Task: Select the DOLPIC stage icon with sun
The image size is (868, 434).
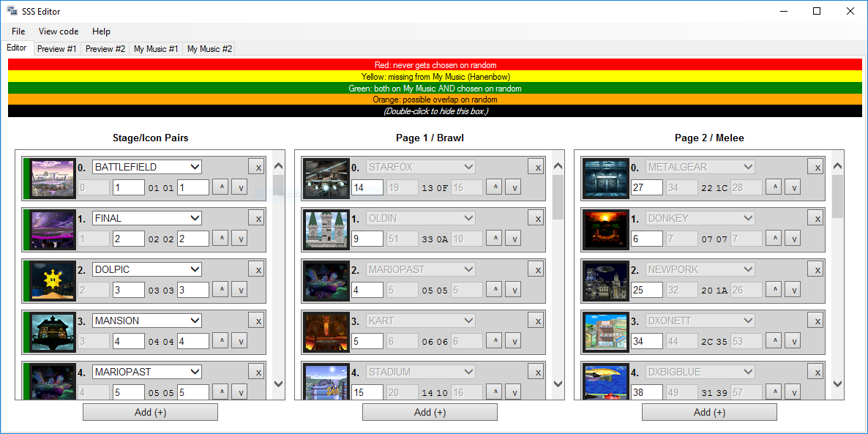Action: click(53, 281)
